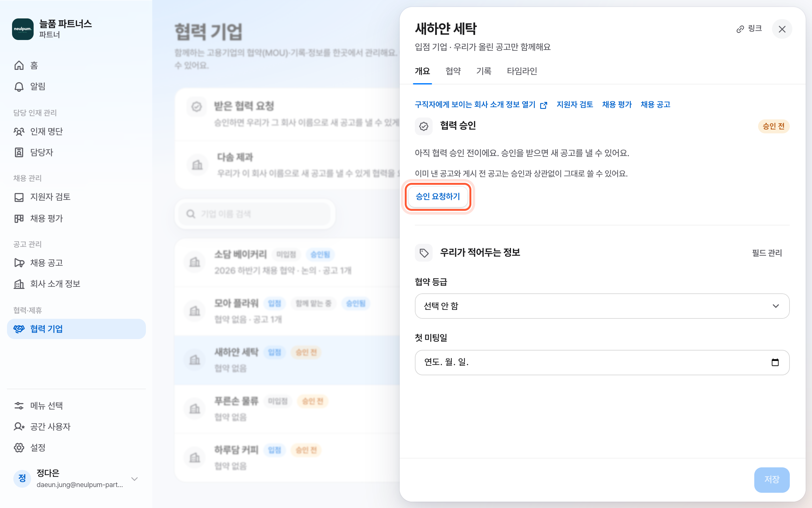Open the 협약 등급 dropdown

tap(602, 306)
